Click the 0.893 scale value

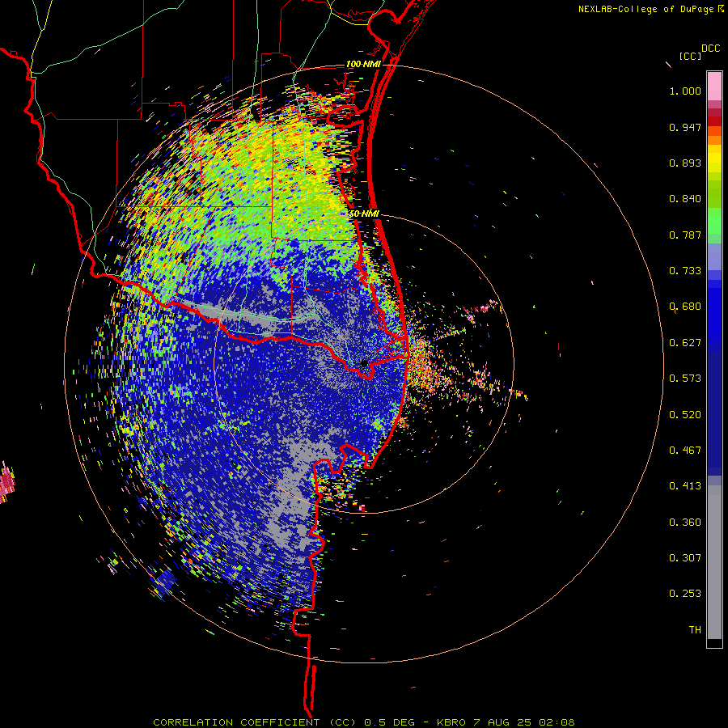click(685, 163)
